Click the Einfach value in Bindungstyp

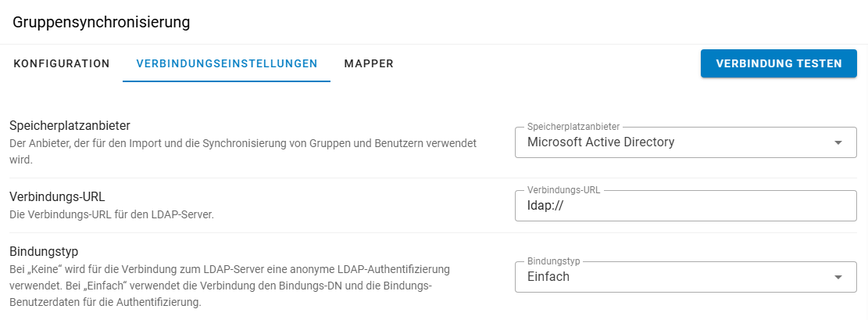click(x=548, y=276)
